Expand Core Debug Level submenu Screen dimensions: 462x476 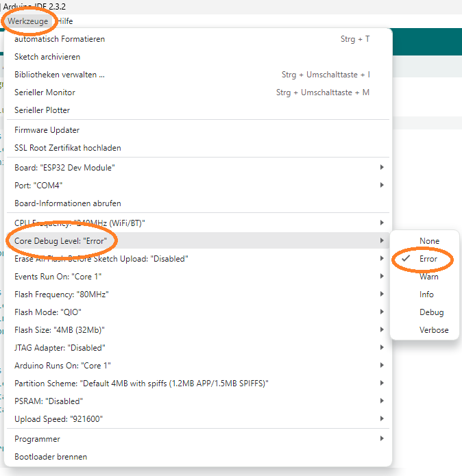(197, 240)
